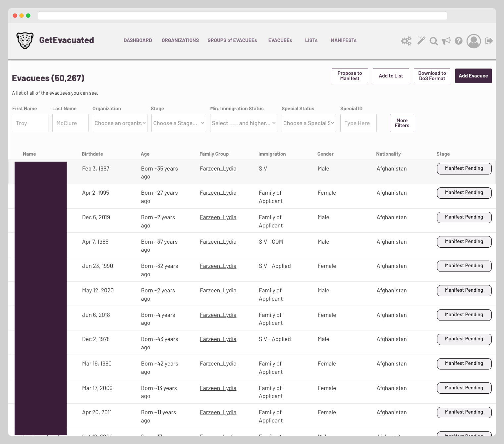Open the settings gears icon
This screenshot has height=444, width=504.
tap(406, 41)
